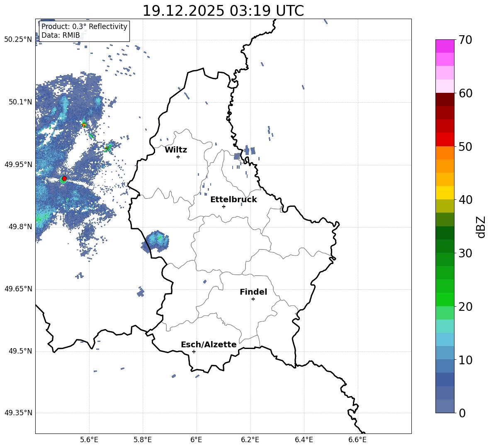Click the isolated radar echo cell near 5.85°E 49.77°N
The width and height of the screenshot is (491, 448).
click(x=156, y=242)
